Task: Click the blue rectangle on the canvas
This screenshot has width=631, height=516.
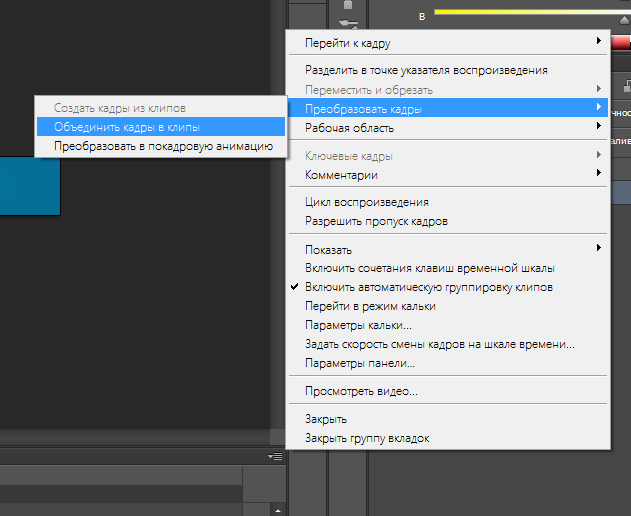Action: pyautogui.click(x=30, y=186)
